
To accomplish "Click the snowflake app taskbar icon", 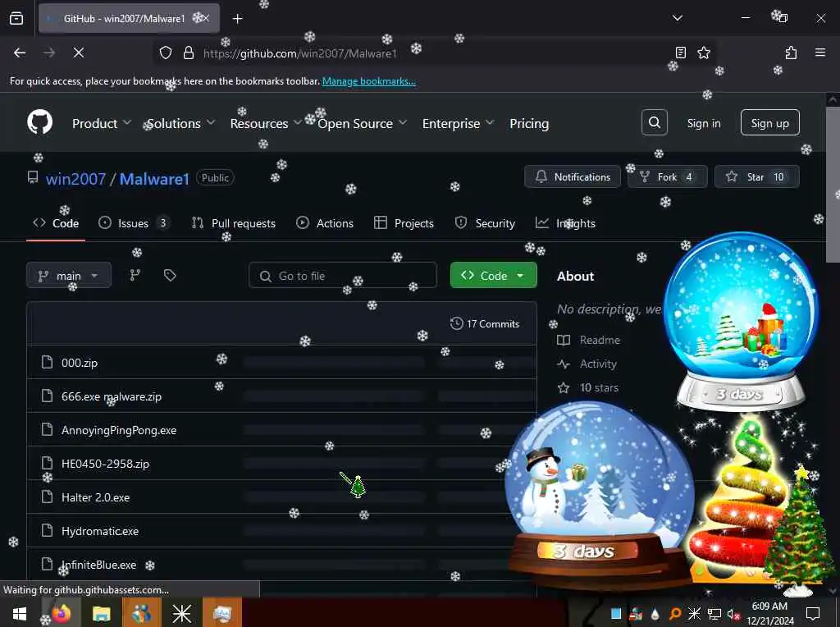I will [181, 613].
